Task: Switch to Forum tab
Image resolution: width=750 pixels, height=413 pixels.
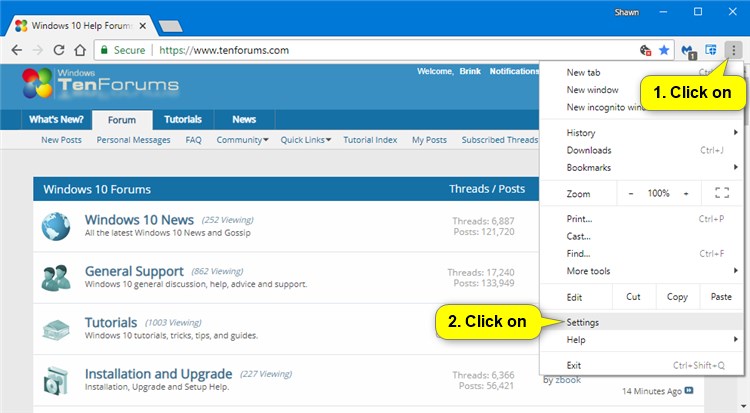Action: (122, 120)
